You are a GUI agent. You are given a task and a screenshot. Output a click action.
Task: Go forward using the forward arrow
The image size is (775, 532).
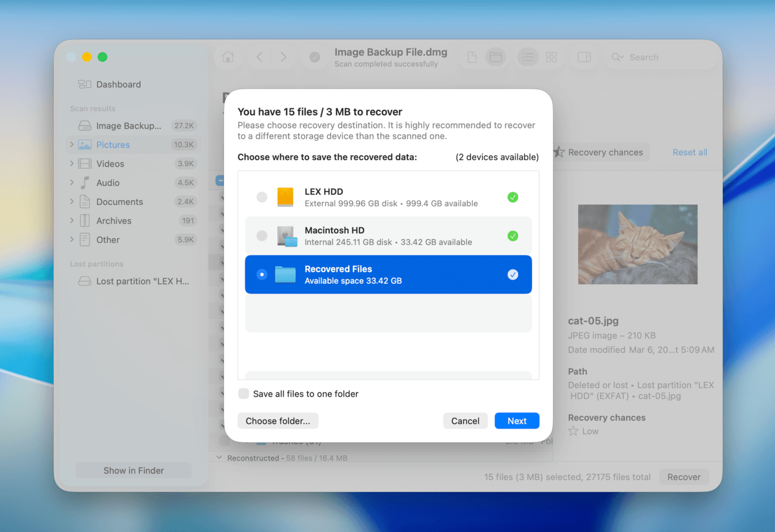pos(284,57)
